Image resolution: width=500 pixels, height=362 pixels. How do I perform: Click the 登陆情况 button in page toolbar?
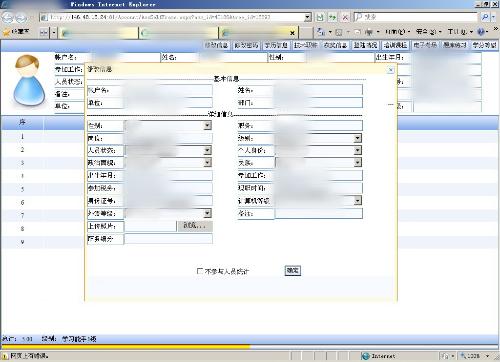pyautogui.click(x=365, y=45)
